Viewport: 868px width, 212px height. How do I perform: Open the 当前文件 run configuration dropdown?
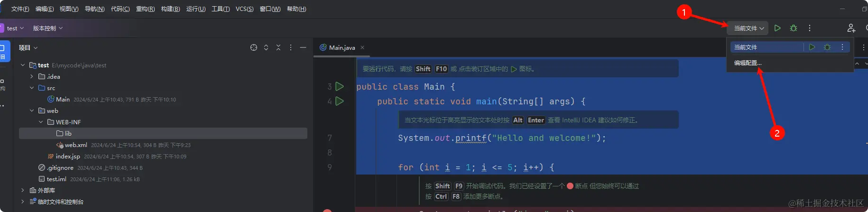point(748,28)
